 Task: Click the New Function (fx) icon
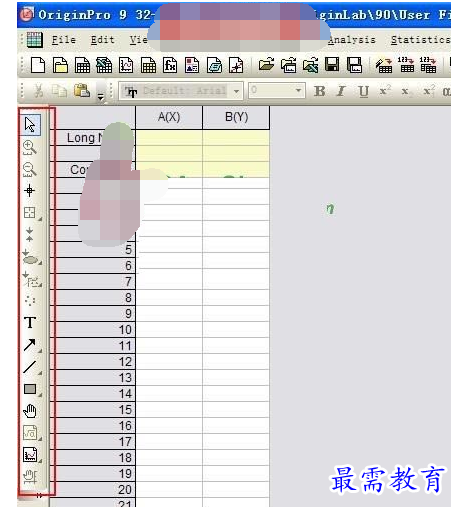coord(170,65)
